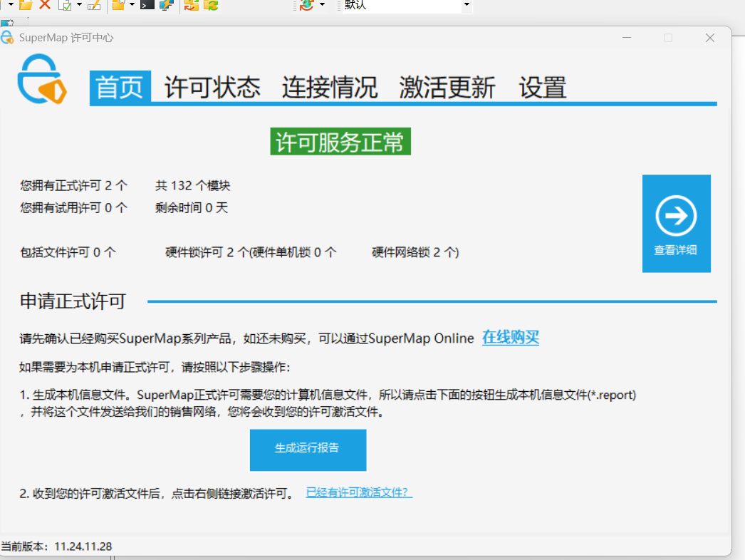
Task: Click the text 包括文件许可 0 个
Action: (68, 252)
